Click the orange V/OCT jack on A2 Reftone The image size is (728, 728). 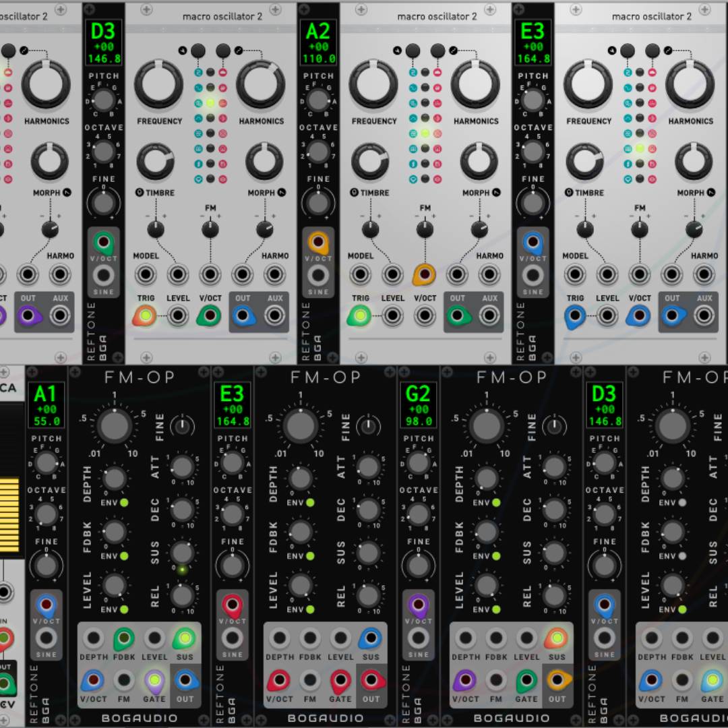[x=318, y=242]
